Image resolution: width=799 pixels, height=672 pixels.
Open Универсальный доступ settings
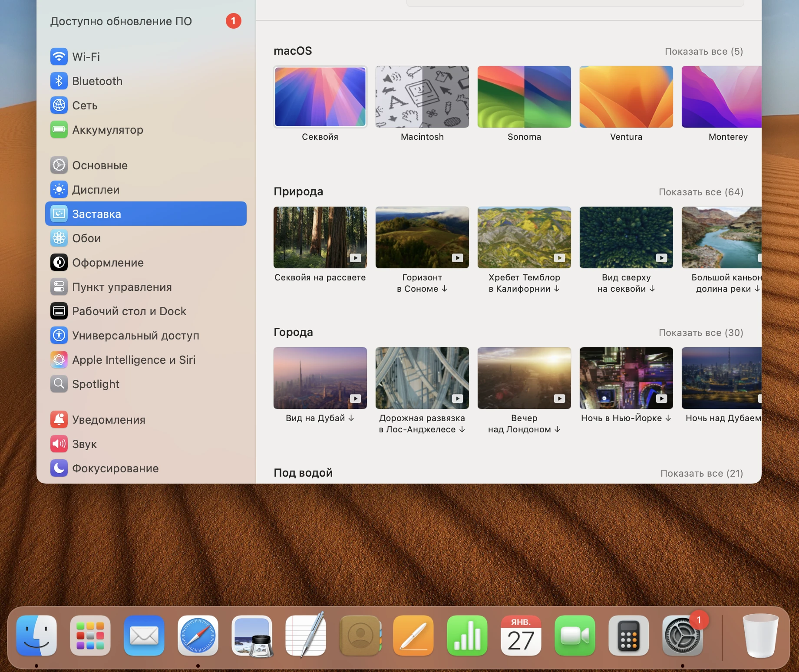point(145,336)
